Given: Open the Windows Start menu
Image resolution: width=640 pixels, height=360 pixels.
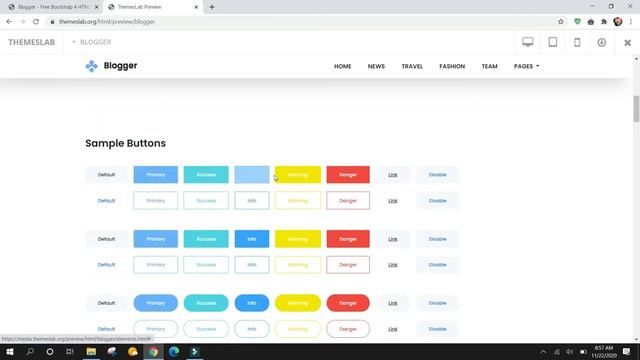Looking at the screenshot, I should pyautogui.click(x=9, y=351).
